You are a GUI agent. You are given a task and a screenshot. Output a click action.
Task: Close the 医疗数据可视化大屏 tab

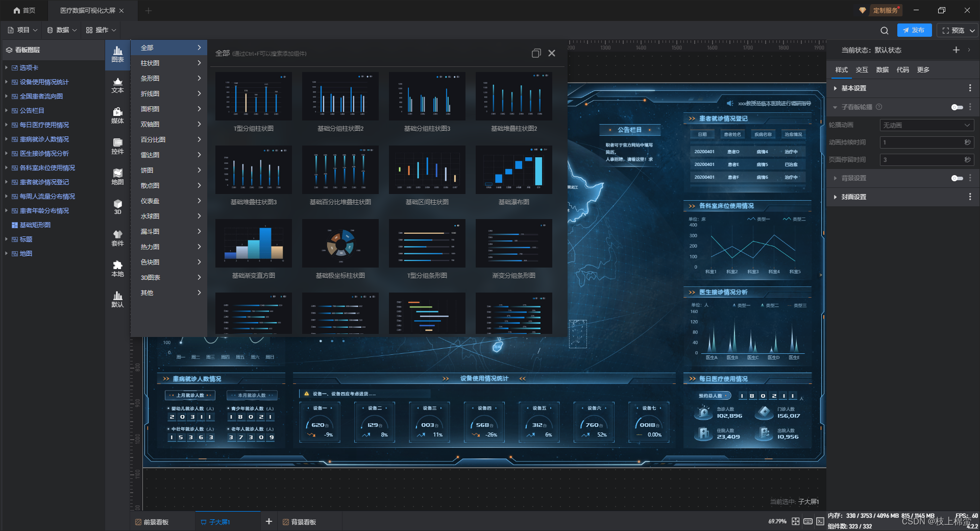[121, 10]
